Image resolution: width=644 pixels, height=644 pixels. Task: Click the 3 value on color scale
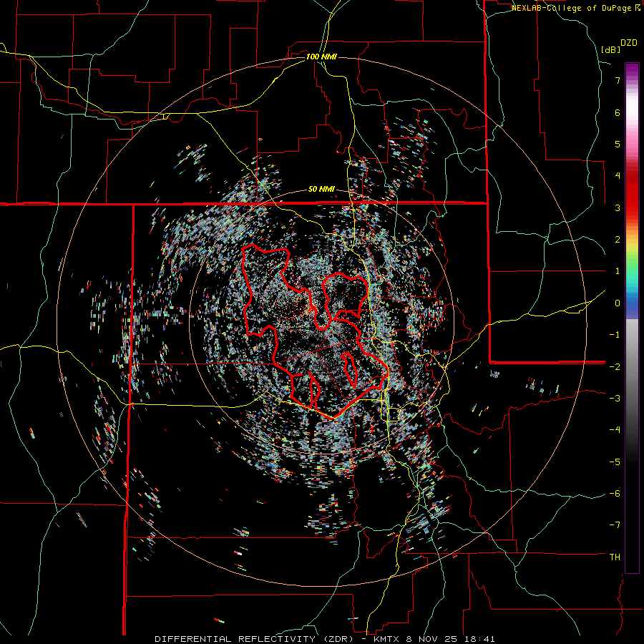pos(618,208)
